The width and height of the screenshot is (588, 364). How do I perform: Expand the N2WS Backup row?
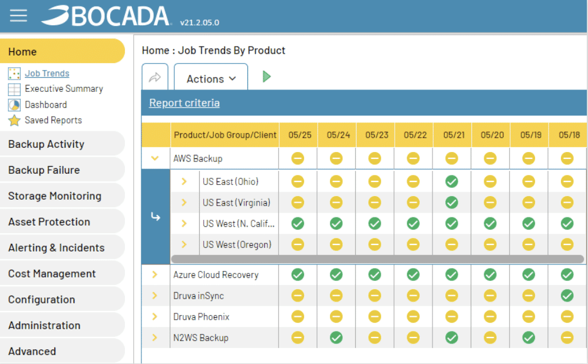154,337
